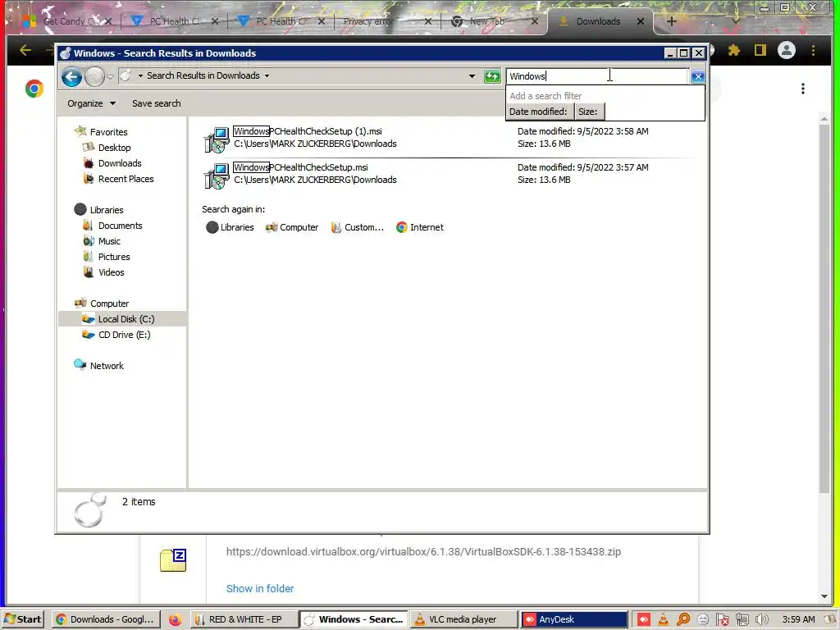This screenshot has height=630, width=840.
Task: Click the VirtualBoxSDK zip download URL
Action: point(423,552)
